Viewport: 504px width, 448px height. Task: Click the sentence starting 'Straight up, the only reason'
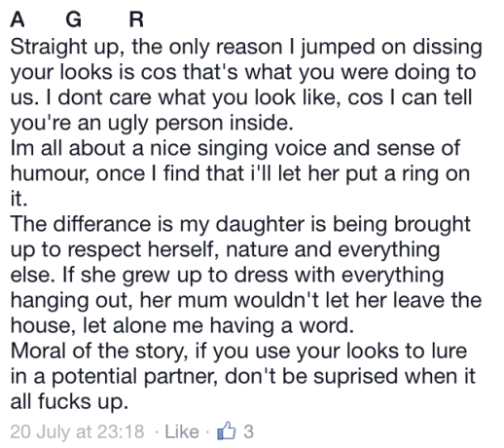(x=246, y=48)
